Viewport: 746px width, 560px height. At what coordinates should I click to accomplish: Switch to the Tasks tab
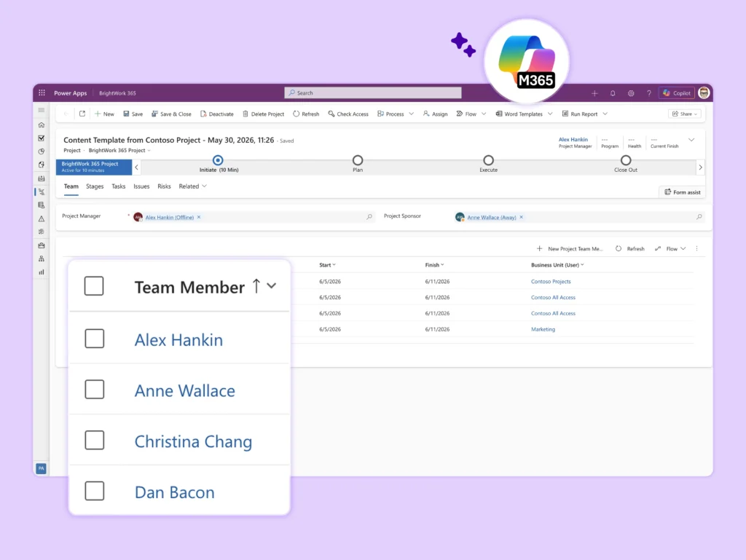point(119,186)
